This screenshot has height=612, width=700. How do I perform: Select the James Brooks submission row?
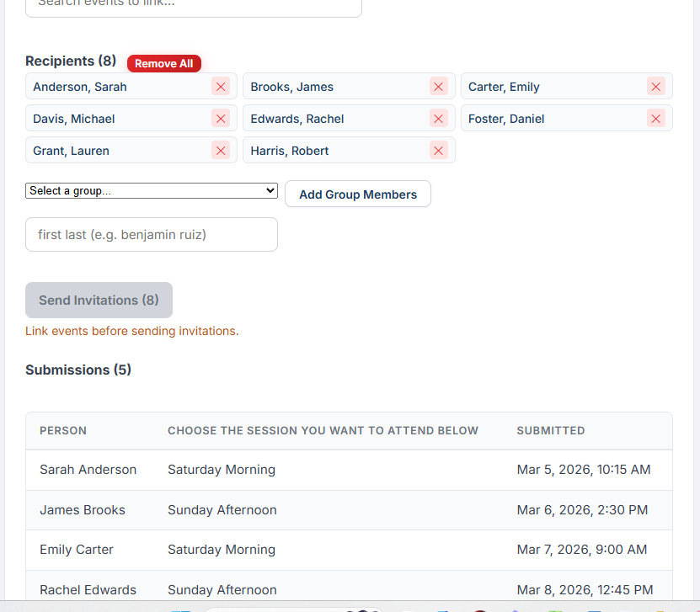349,510
